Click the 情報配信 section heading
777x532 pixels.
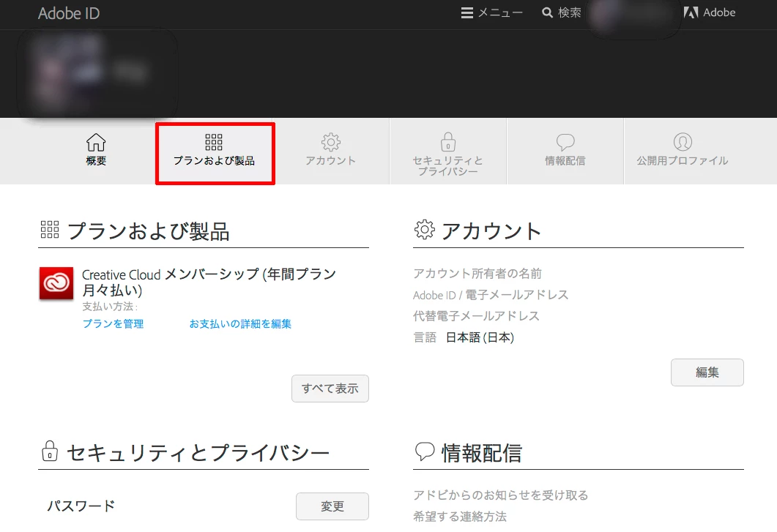pos(482,453)
